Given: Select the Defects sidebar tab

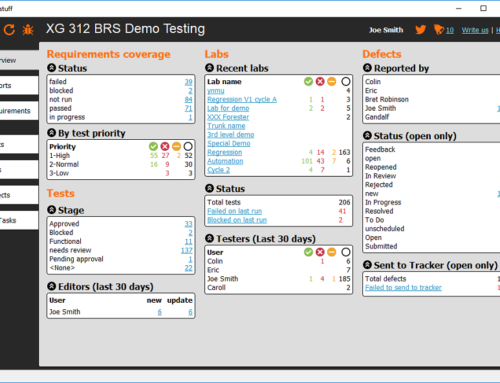Looking at the screenshot, I should coord(19,195).
